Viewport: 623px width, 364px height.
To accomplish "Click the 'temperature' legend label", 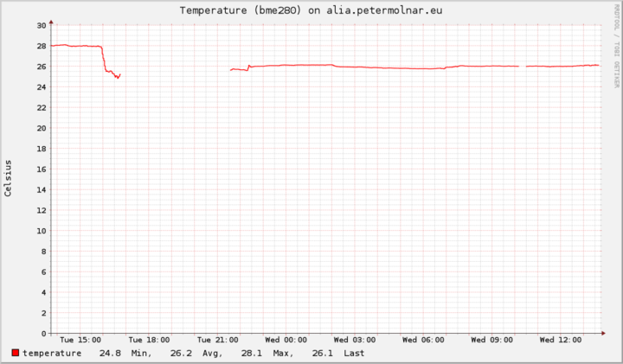I will point(52,353).
